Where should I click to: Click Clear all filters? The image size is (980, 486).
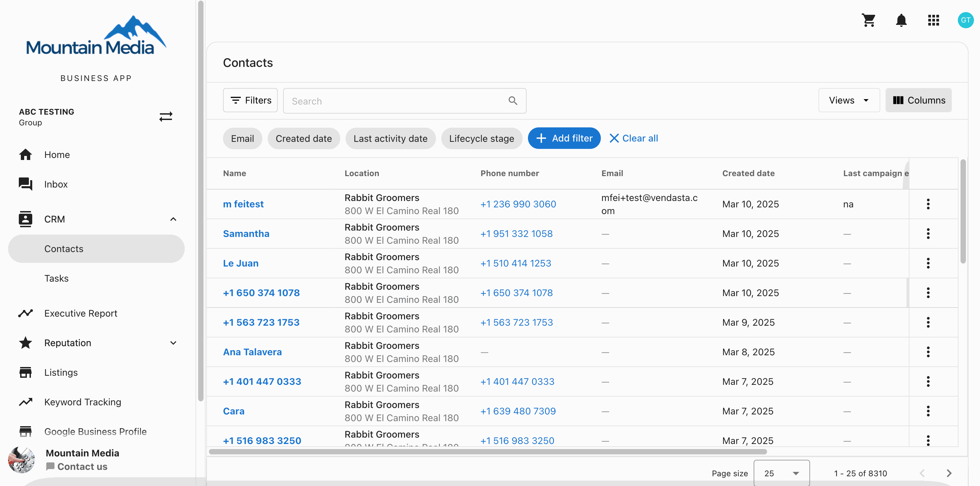coord(633,138)
